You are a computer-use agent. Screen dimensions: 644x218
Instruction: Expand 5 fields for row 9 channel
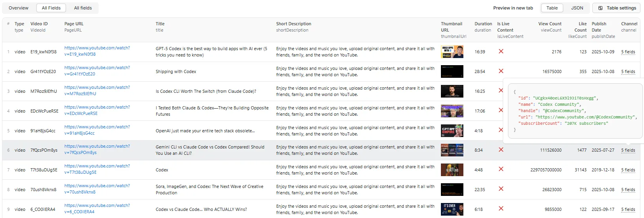(628, 209)
